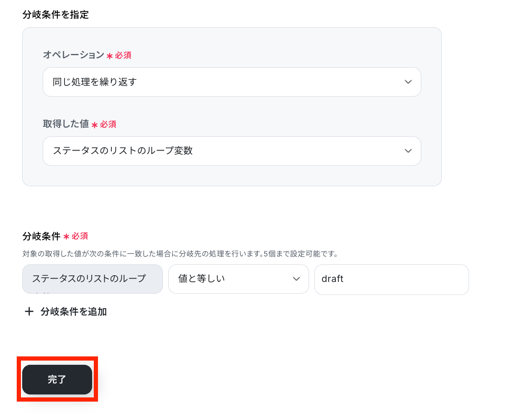Select the 分岐条件を追加 text link

click(74, 312)
